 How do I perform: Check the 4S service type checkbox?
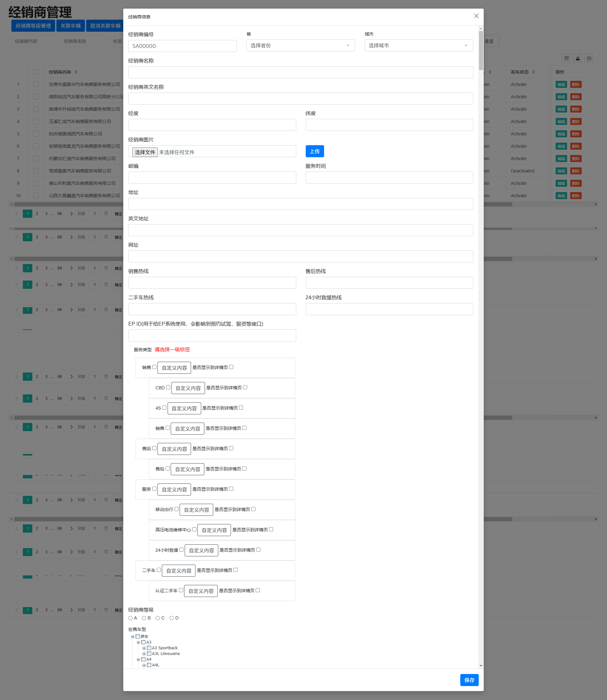coord(164,407)
